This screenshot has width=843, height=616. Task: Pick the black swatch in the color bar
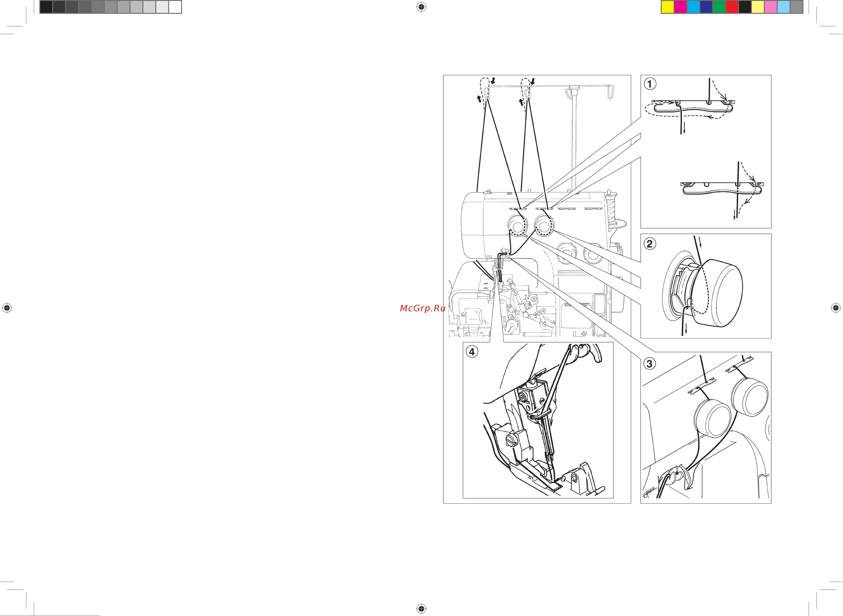(x=745, y=7)
